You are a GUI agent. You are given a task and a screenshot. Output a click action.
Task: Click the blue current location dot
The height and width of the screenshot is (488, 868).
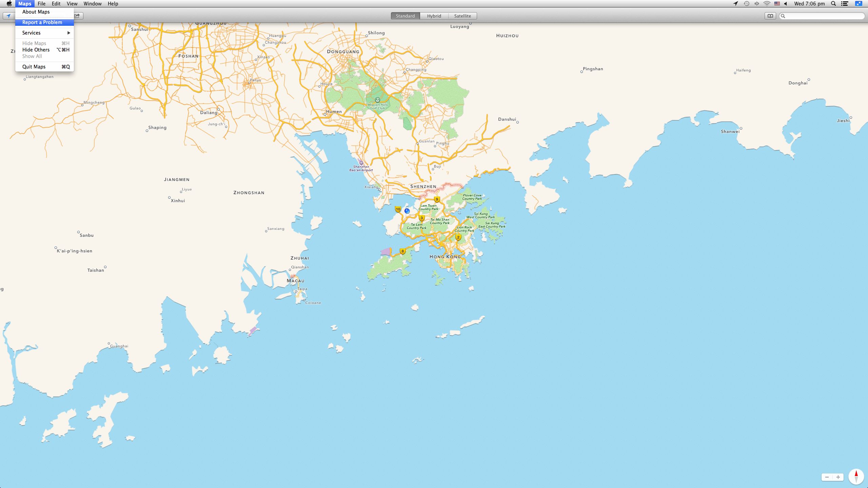pyautogui.click(x=407, y=211)
